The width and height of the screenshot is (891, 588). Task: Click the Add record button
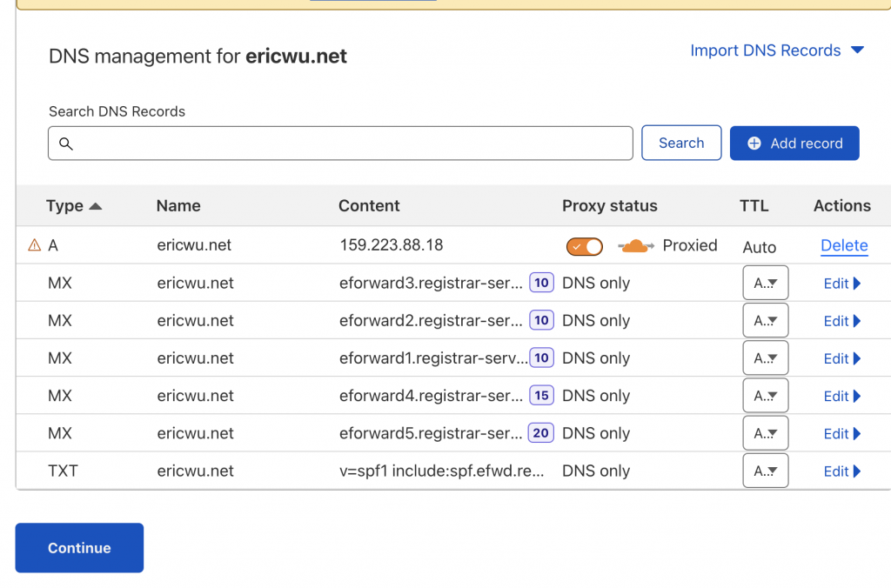794,144
